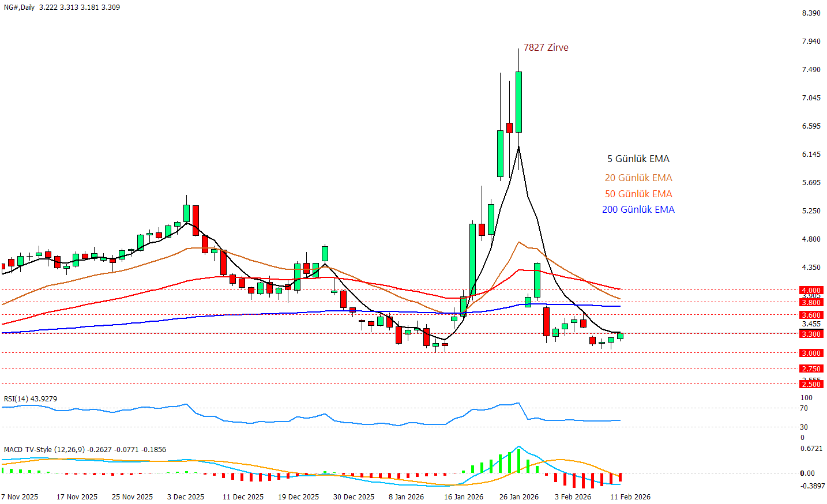827x504 pixels.
Task: Select the 3.300 red price tag
Action: [810, 334]
